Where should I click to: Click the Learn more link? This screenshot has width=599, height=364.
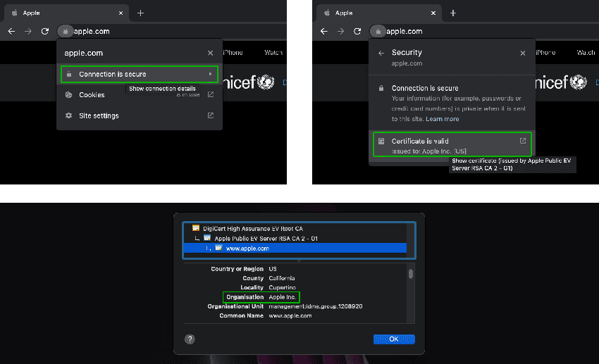coord(443,119)
